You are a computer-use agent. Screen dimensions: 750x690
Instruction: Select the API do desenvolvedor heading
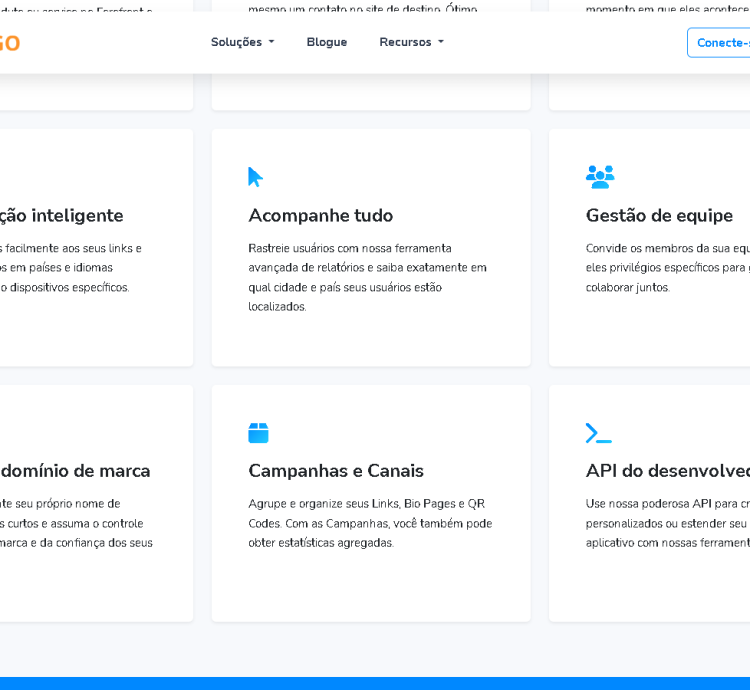[x=667, y=470]
